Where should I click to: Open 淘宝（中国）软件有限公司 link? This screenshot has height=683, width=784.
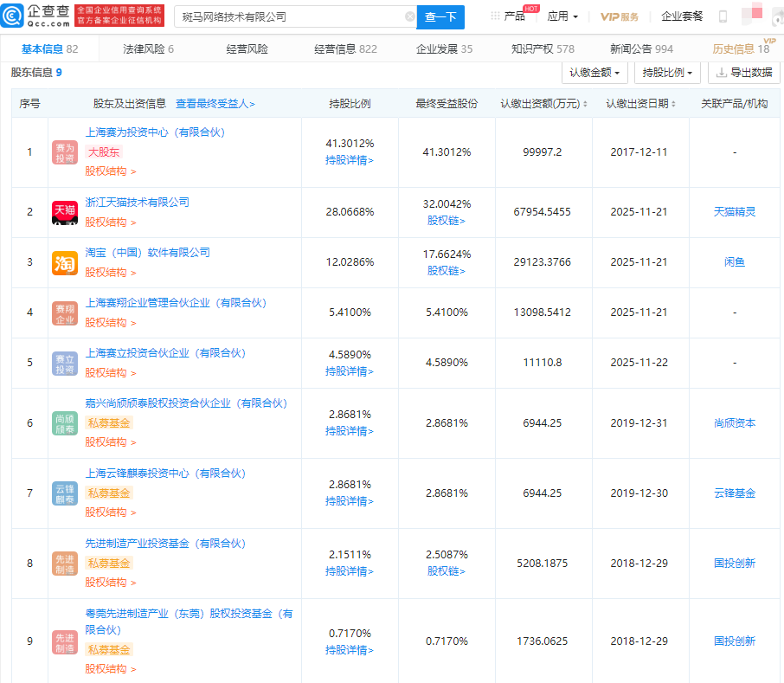tap(147, 253)
